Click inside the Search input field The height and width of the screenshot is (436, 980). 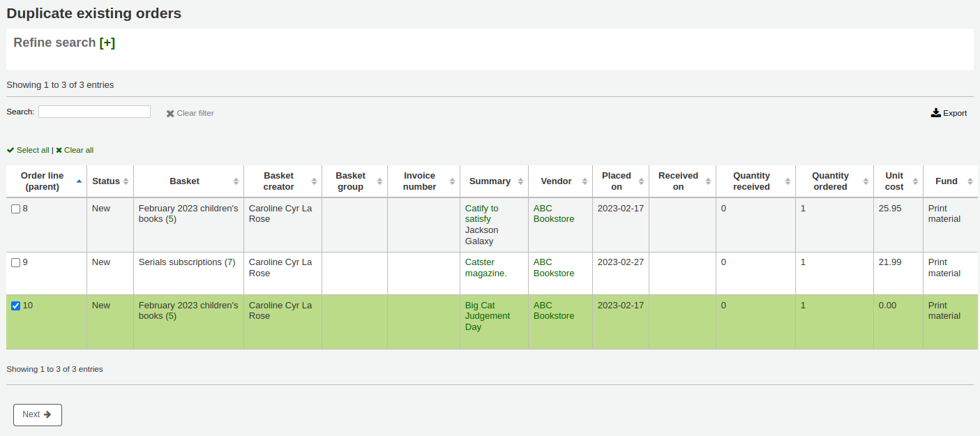pyautogui.click(x=94, y=112)
